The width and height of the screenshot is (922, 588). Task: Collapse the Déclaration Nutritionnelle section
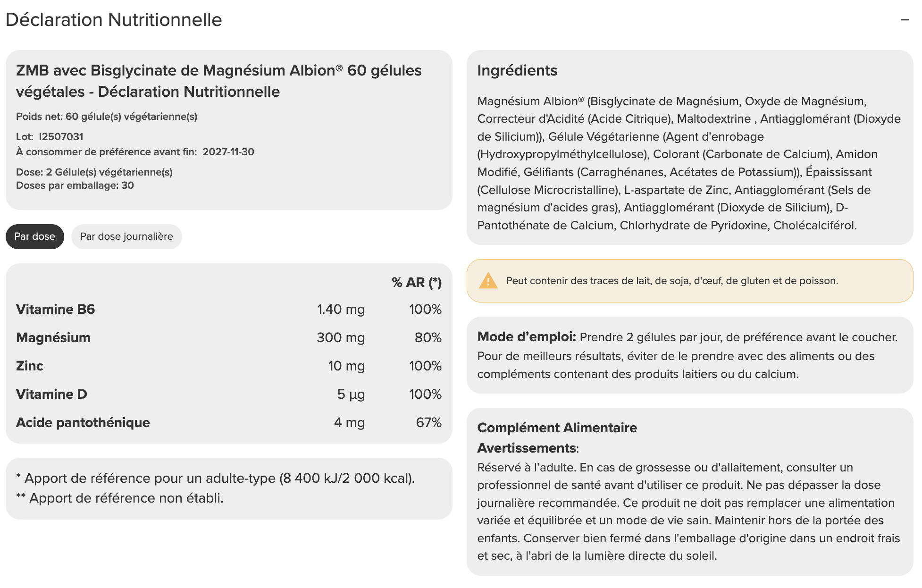(905, 20)
